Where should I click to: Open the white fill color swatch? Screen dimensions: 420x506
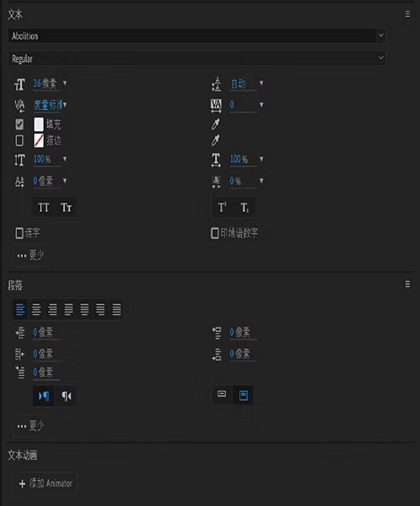[39, 124]
